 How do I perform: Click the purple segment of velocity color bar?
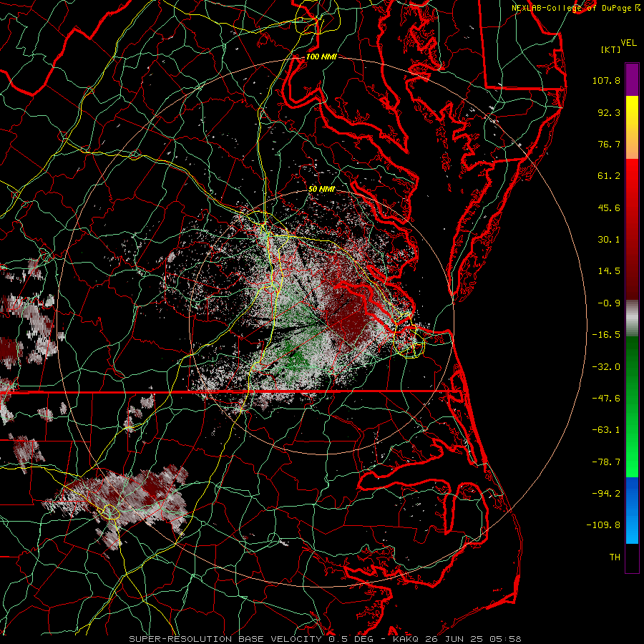coord(632,79)
